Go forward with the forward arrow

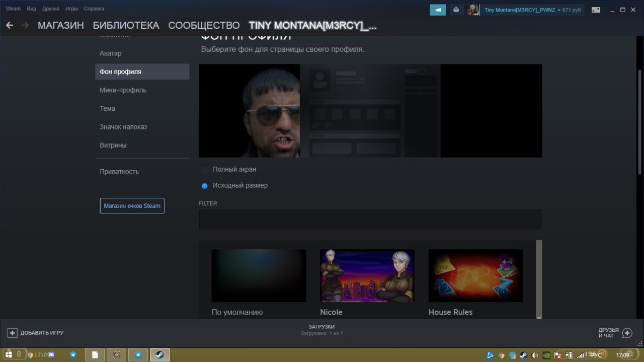click(25, 25)
